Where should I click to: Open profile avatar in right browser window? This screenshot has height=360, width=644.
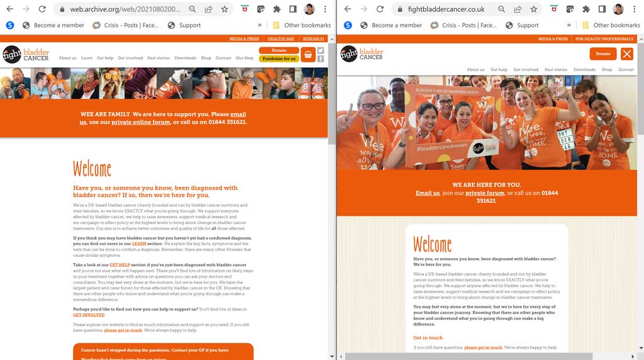tap(618, 9)
